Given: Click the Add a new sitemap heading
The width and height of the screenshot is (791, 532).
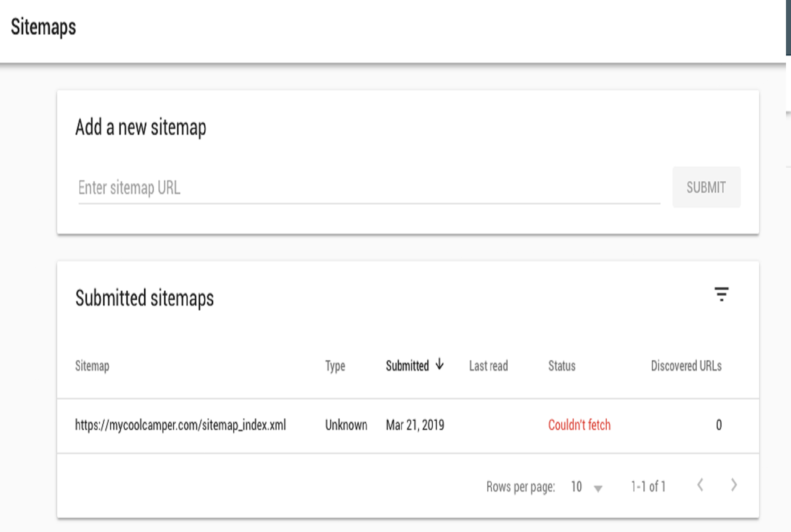Looking at the screenshot, I should [141, 128].
